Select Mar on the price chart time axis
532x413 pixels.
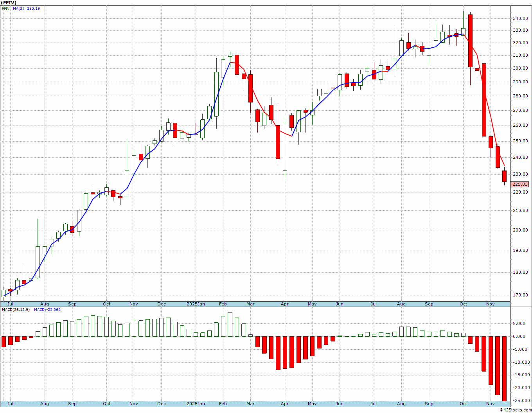[x=250, y=304]
